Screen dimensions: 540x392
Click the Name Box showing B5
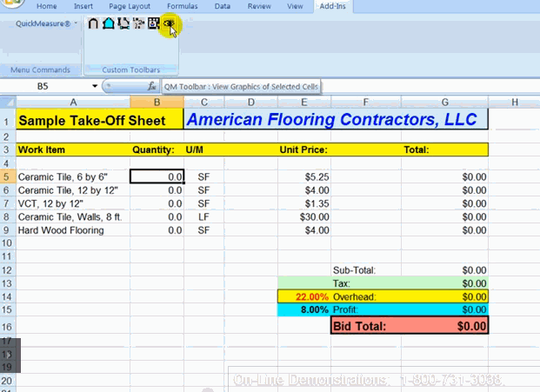(x=44, y=86)
